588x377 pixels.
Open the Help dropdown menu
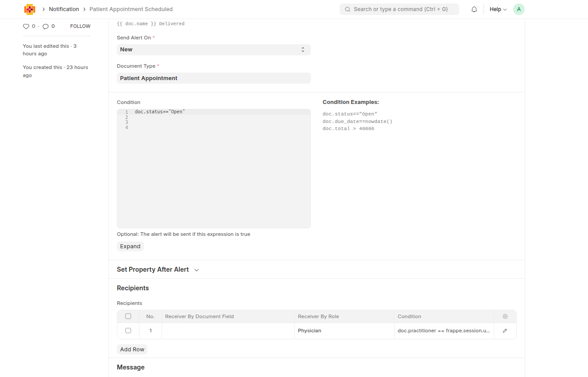tap(498, 9)
